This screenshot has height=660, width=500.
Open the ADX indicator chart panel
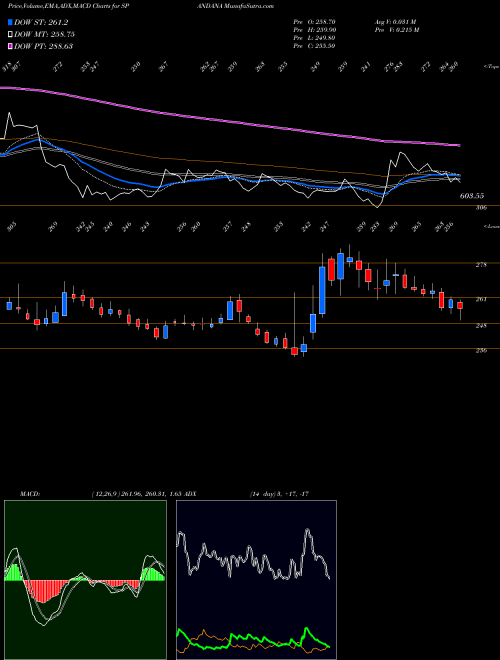pos(256,580)
